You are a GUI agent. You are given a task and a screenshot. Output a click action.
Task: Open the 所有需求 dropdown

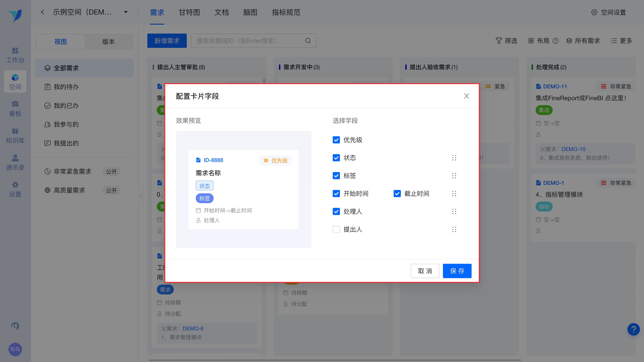pos(583,41)
